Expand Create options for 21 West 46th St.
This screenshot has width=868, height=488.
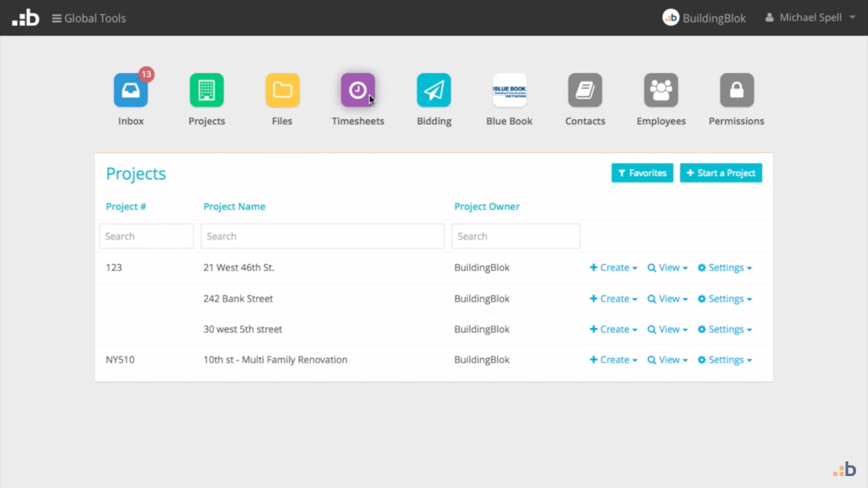(x=613, y=267)
